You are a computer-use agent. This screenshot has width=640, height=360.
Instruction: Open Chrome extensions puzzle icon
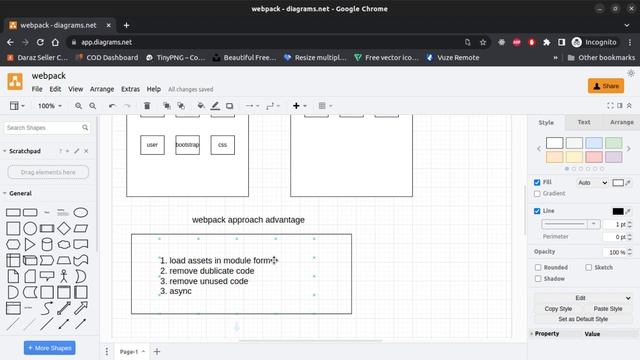[x=547, y=42]
